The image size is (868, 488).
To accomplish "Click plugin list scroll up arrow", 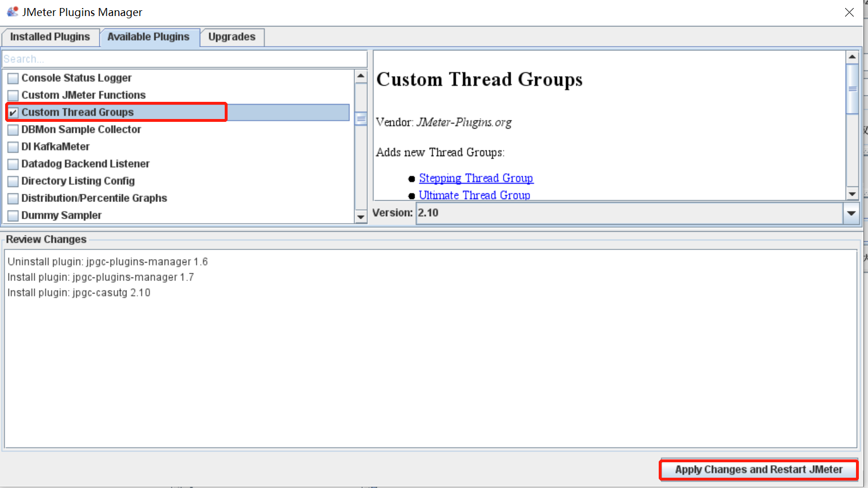I will click(361, 76).
